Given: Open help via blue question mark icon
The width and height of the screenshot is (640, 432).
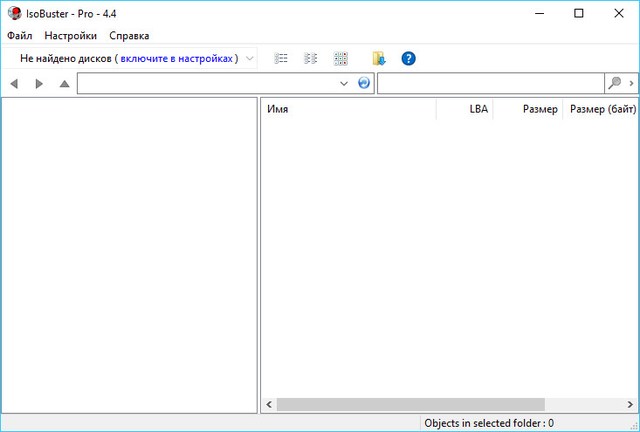Looking at the screenshot, I should (x=408, y=59).
